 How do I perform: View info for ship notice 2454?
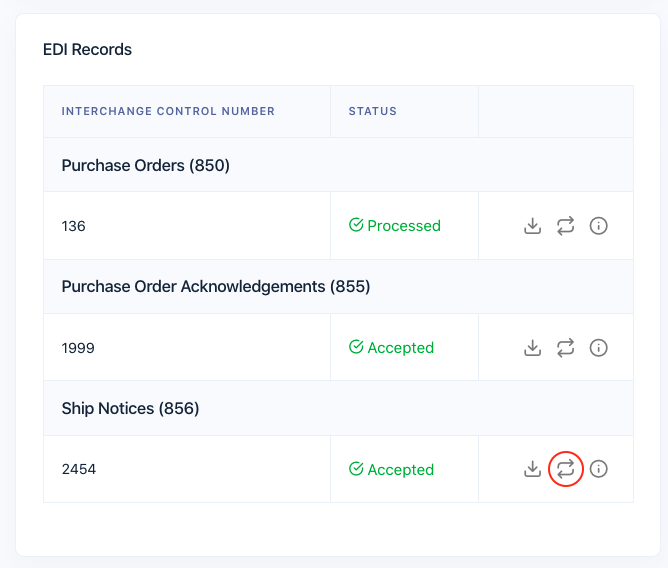[x=599, y=468]
